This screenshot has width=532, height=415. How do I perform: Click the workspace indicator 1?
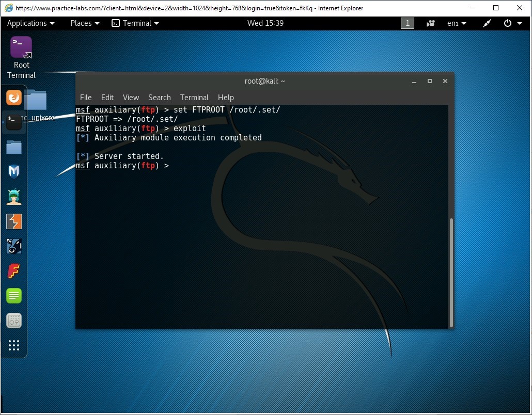point(408,23)
